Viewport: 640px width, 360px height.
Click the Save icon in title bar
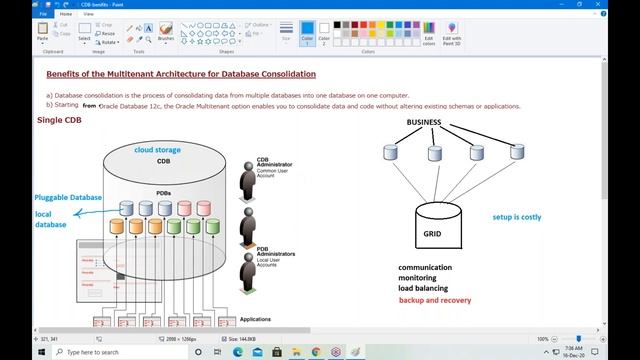tap(48, 4)
